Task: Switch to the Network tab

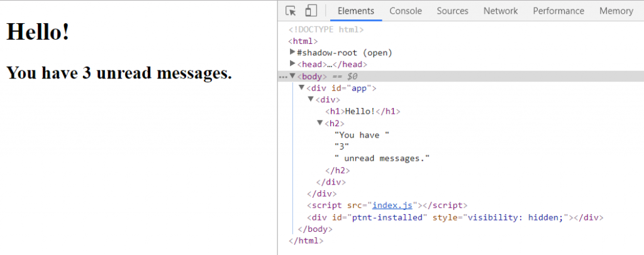Action: 500,11
